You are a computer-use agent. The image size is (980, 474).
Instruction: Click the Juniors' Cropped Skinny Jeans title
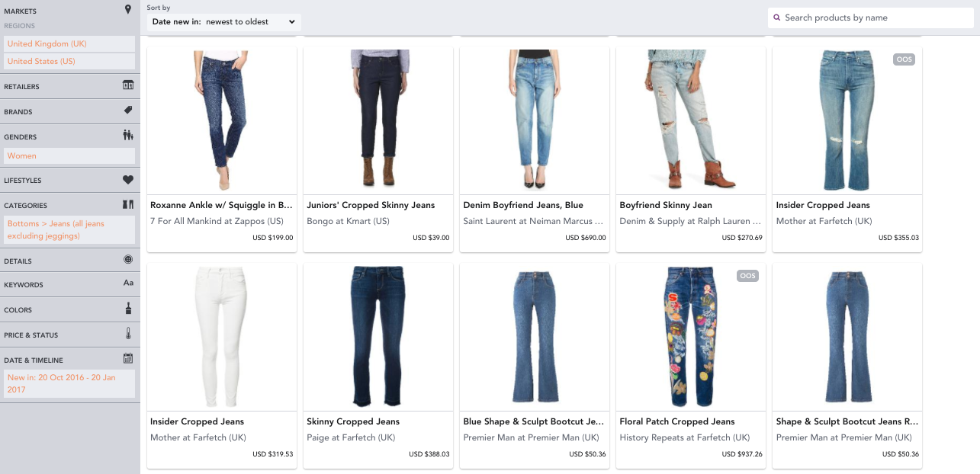tap(371, 205)
